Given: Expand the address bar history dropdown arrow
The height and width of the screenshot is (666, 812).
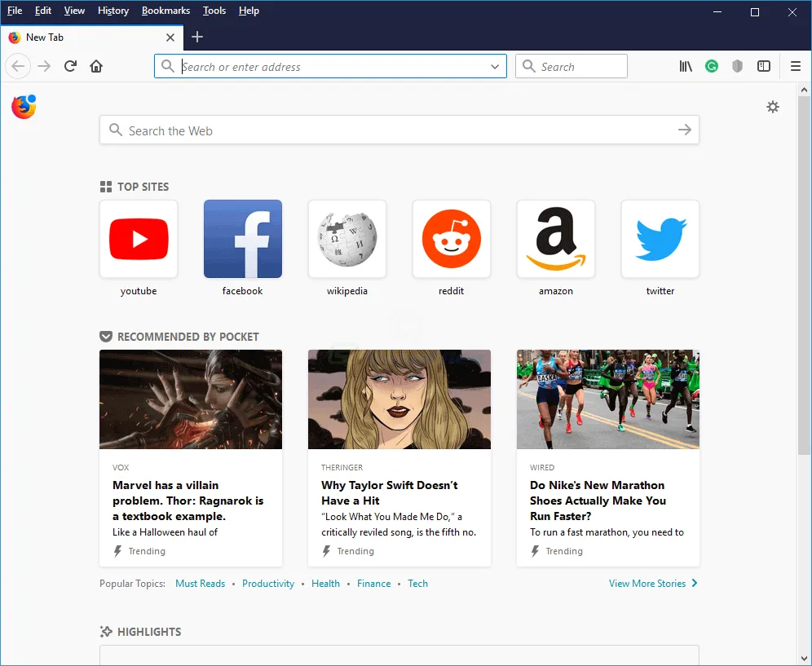Looking at the screenshot, I should (495, 66).
